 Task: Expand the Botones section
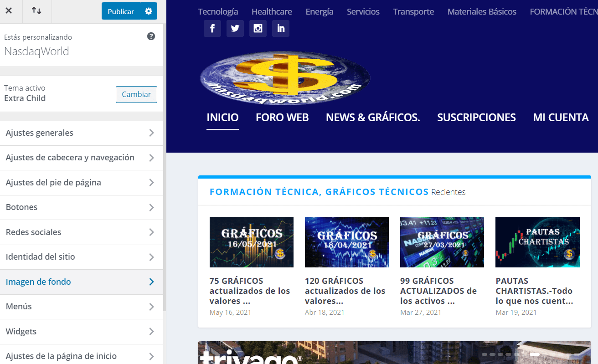pos(82,207)
